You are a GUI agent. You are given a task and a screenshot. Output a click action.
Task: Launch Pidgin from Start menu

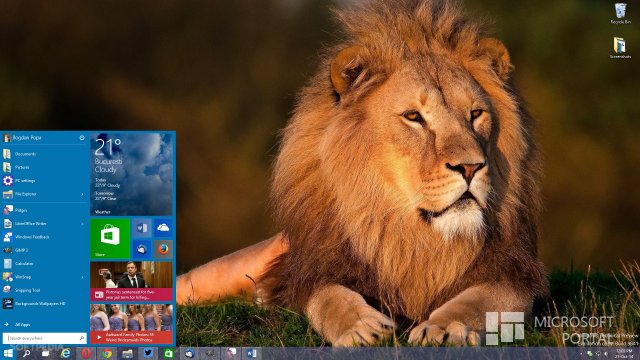click(44, 210)
